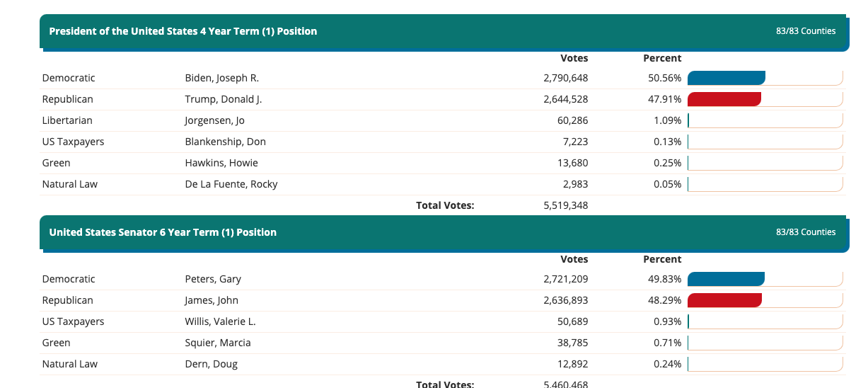Click John James' red vote bar

[x=724, y=300]
